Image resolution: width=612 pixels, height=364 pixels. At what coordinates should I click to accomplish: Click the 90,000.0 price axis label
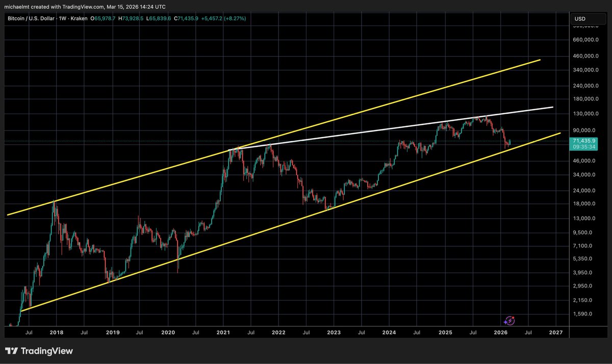point(584,130)
